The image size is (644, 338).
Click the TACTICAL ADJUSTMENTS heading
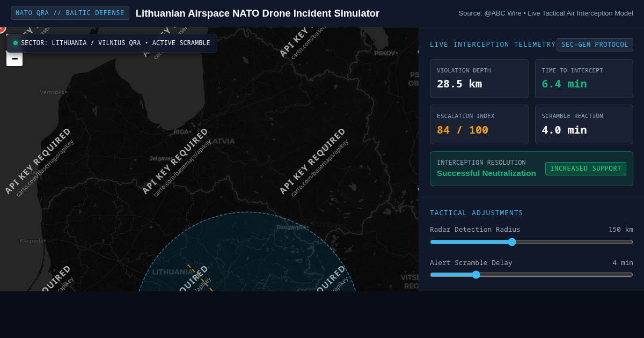click(477, 213)
